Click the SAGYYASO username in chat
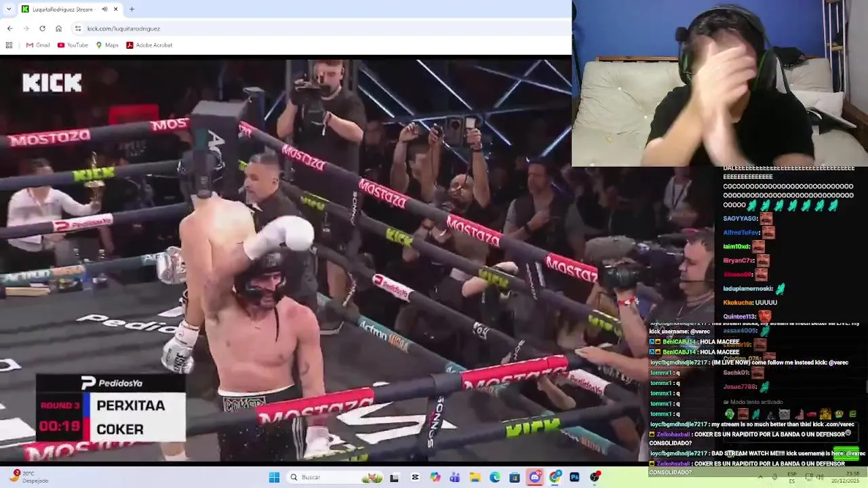The width and height of the screenshot is (868, 488). pos(739,219)
